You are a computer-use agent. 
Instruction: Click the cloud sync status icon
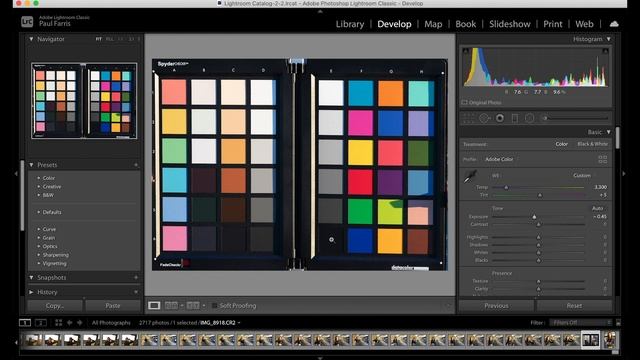pos(613,24)
